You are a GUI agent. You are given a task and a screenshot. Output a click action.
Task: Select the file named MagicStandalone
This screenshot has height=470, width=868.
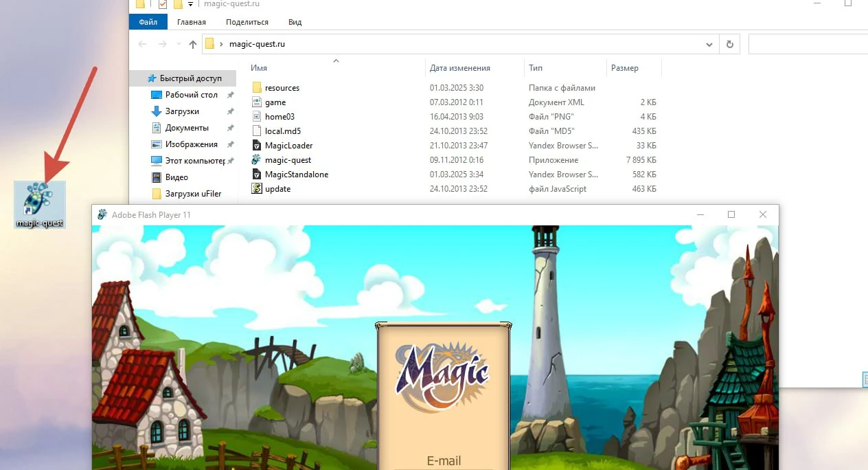[x=297, y=175]
